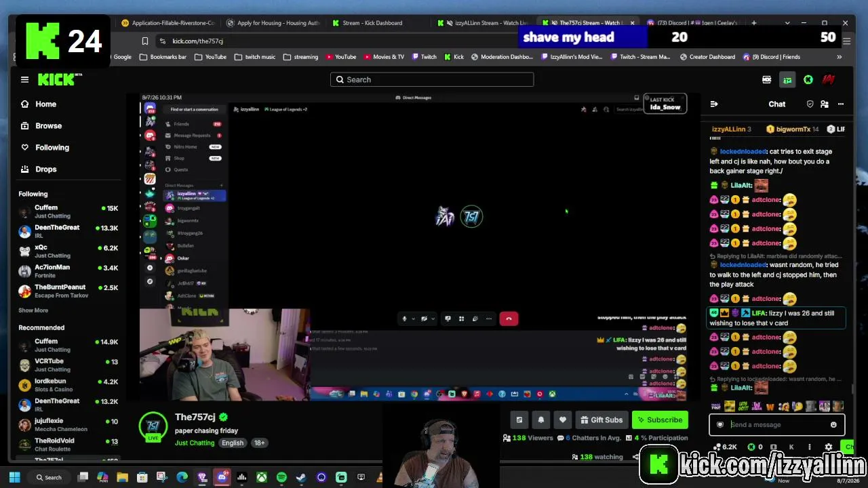Open Spotify from the taskbar

(x=281, y=478)
